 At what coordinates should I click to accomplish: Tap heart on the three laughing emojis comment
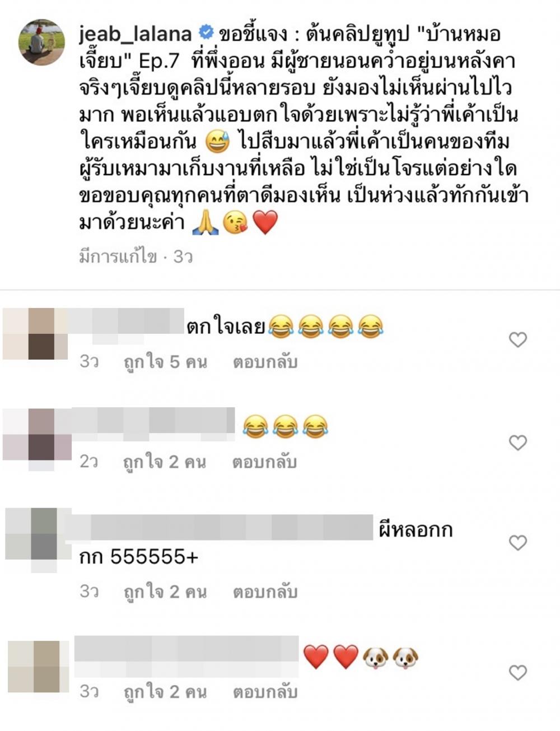pos(518,443)
